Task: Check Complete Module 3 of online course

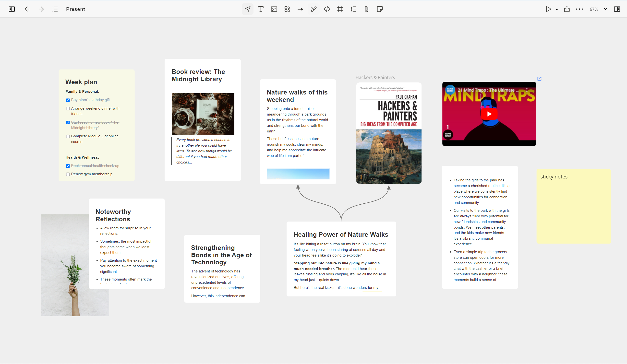Action: (x=68, y=137)
